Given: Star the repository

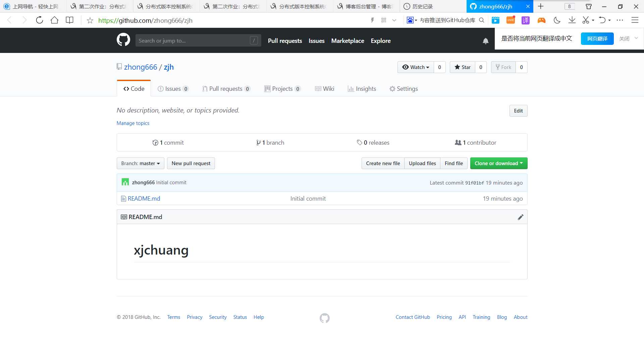Looking at the screenshot, I should 462,67.
